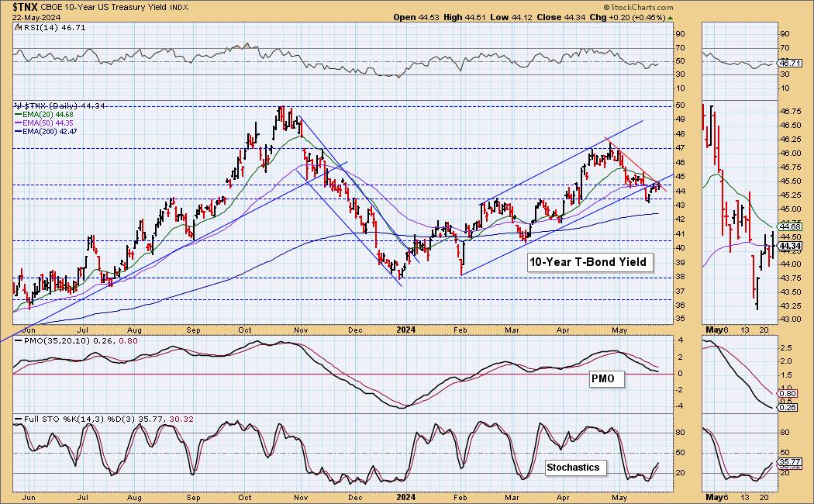Click the Oct label on the price panel axis
814x504 pixels.
tap(244, 330)
